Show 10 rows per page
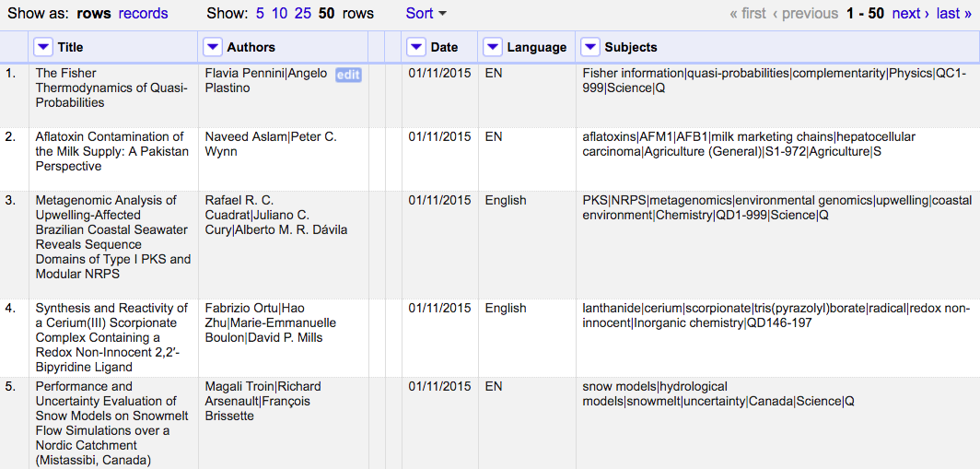The width and height of the screenshot is (980, 469). (x=279, y=13)
